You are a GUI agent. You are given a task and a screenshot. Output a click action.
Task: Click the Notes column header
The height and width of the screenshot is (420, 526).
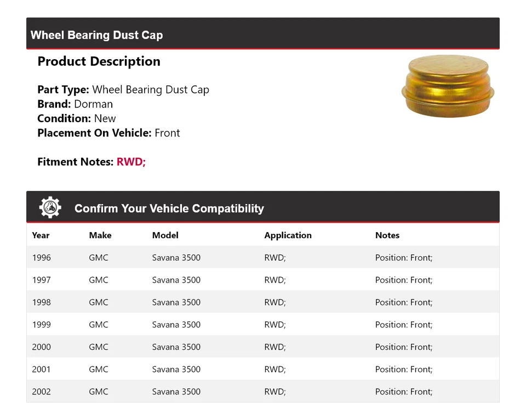tap(387, 235)
